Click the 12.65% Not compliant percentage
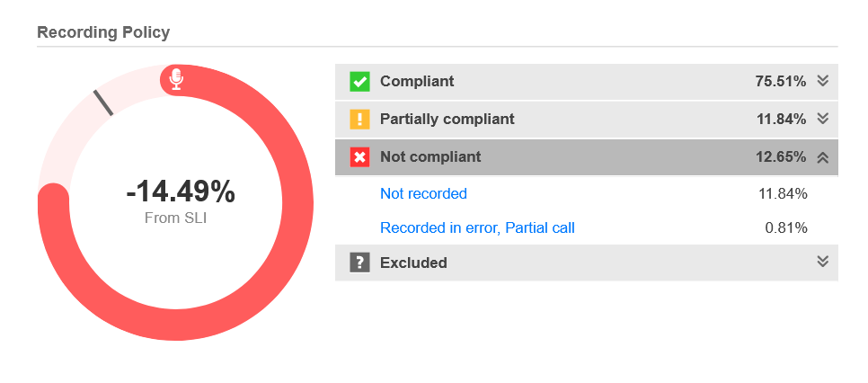 coord(780,156)
